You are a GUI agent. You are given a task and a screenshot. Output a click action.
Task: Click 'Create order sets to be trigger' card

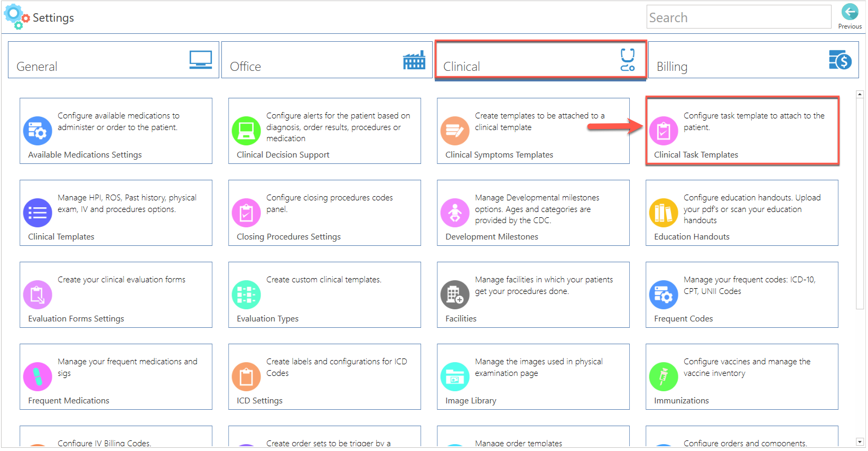pyautogui.click(x=325, y=436)
